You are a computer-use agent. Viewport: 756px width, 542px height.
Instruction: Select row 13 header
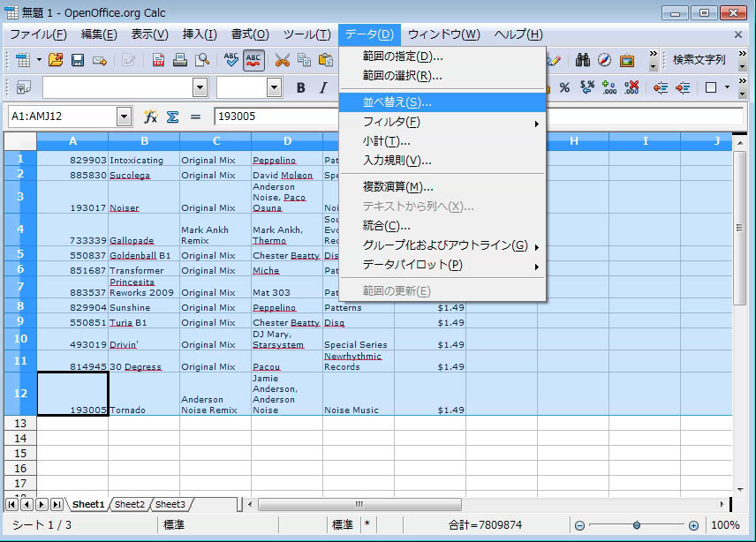[20, 424]
